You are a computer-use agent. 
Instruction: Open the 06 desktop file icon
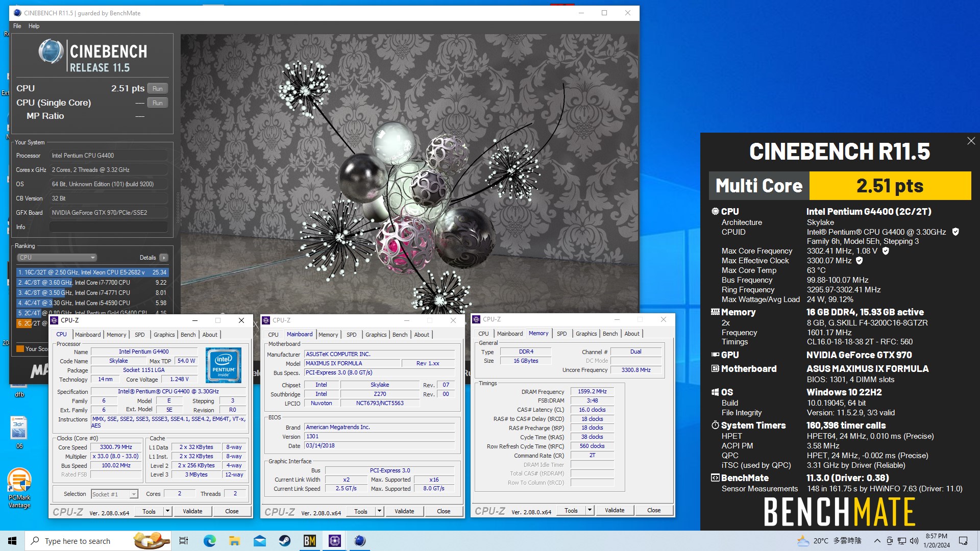click(x=19, y=433)
